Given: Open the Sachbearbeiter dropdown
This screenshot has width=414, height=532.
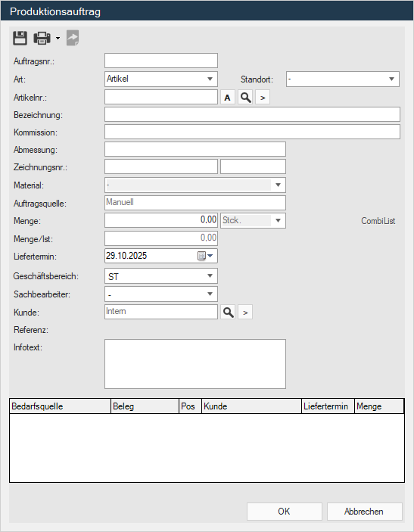Looking at the screenshot, I should tap(161, 294).
